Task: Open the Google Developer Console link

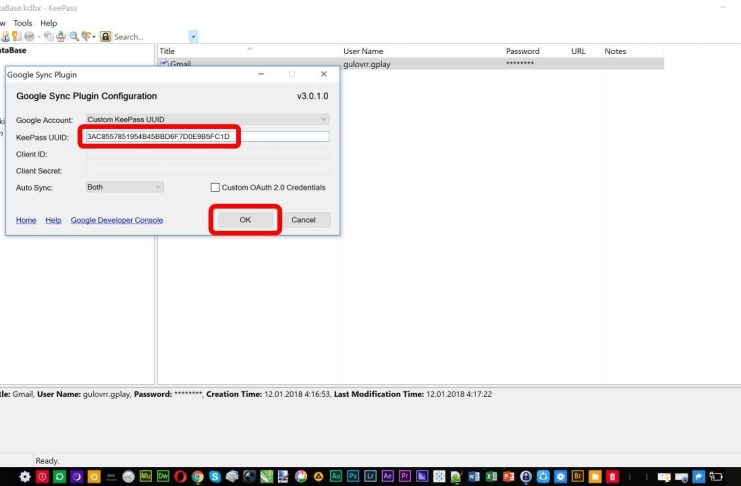Action: click(117, 220)
